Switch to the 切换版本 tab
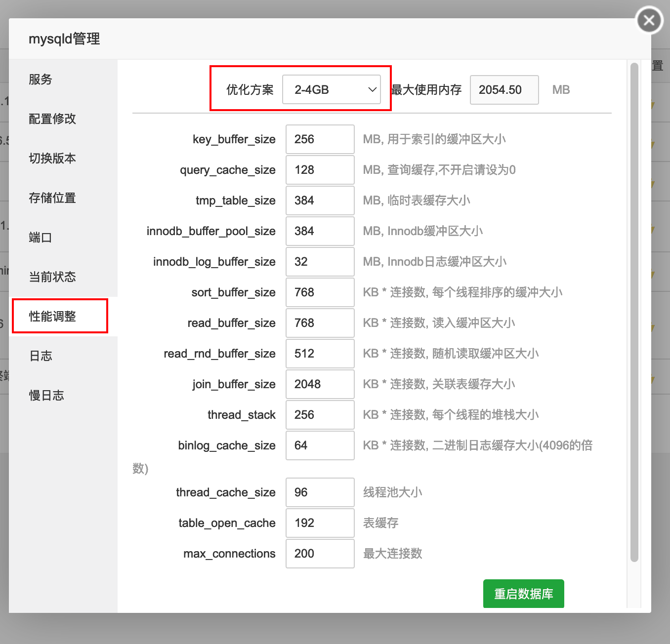 tap(63, 159)
